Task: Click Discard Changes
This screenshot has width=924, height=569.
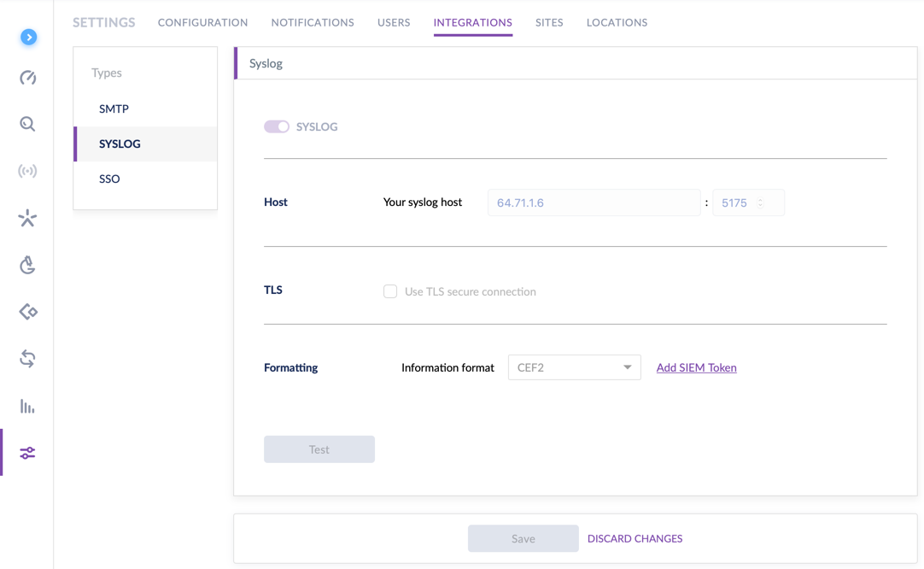Action: coord(635,538)
